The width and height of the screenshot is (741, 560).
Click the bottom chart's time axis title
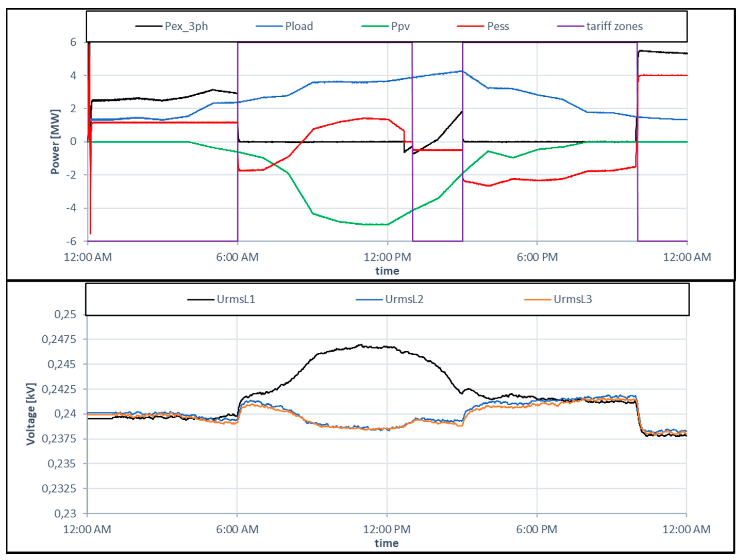pyautogui.click(x=386, y=543)
